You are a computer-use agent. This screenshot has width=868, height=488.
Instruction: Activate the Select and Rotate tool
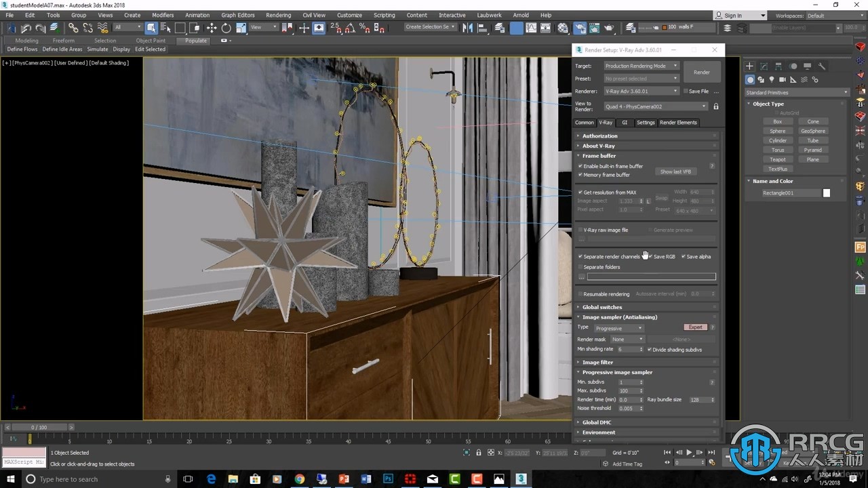pyautogui.click(x=226, y=28)
